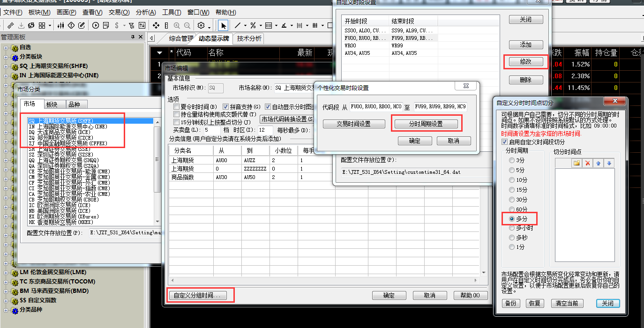Screen dimensions: 644x328
Task: Click the ruler measure toolbar icon
Action: tap(166, 26)
